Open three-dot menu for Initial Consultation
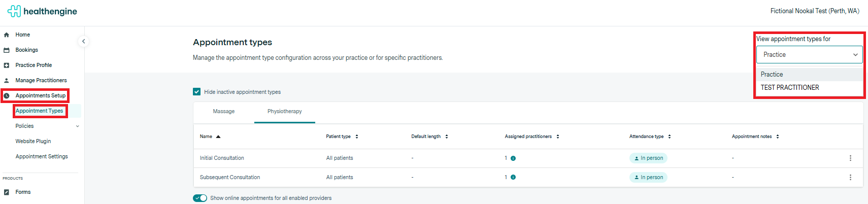The image size is (868, 204). pos(850,158)
